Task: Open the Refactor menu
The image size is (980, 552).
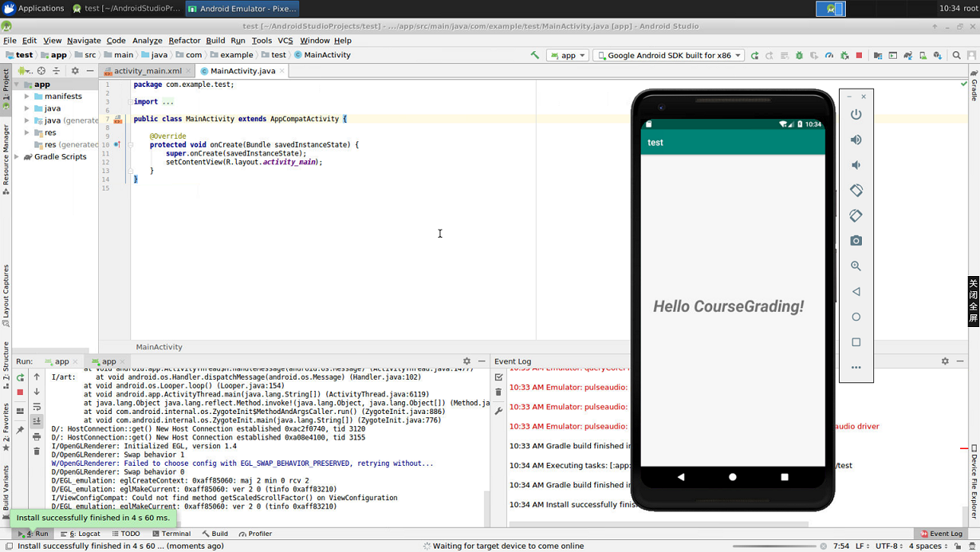Action: coord(184,41)
